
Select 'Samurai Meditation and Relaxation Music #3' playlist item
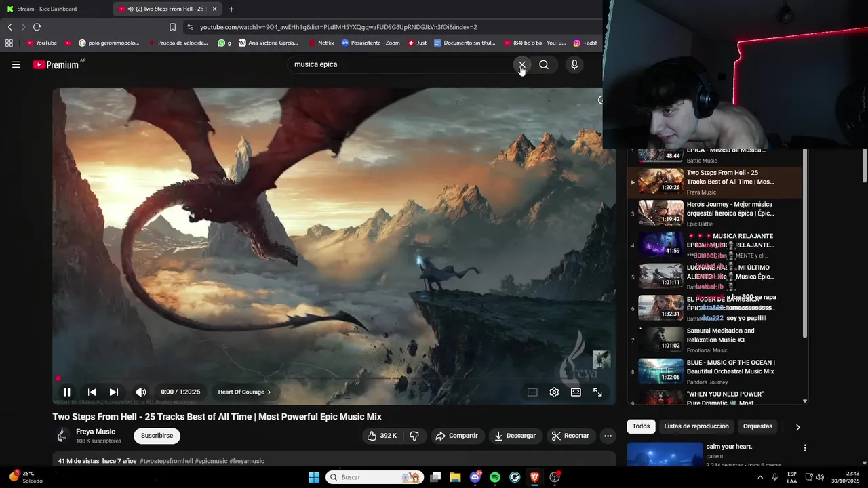pos(715,340)
